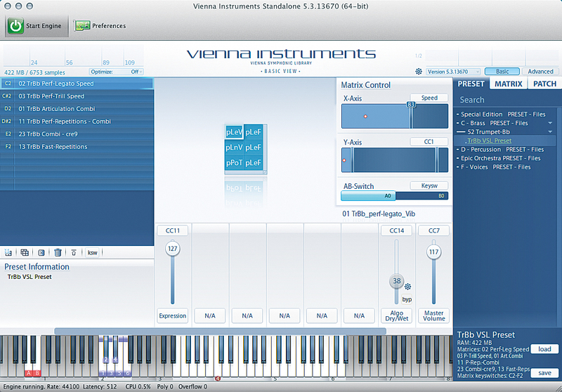Click the gear icon beside the Version field

418,72
